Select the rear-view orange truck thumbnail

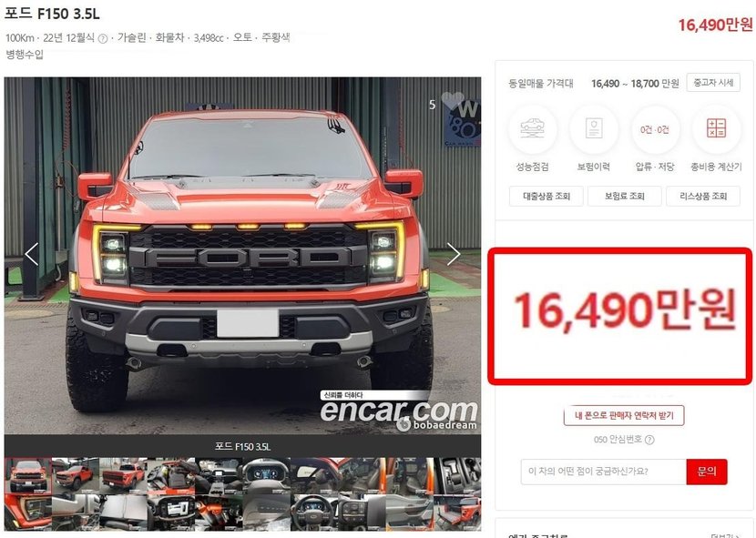123,475
